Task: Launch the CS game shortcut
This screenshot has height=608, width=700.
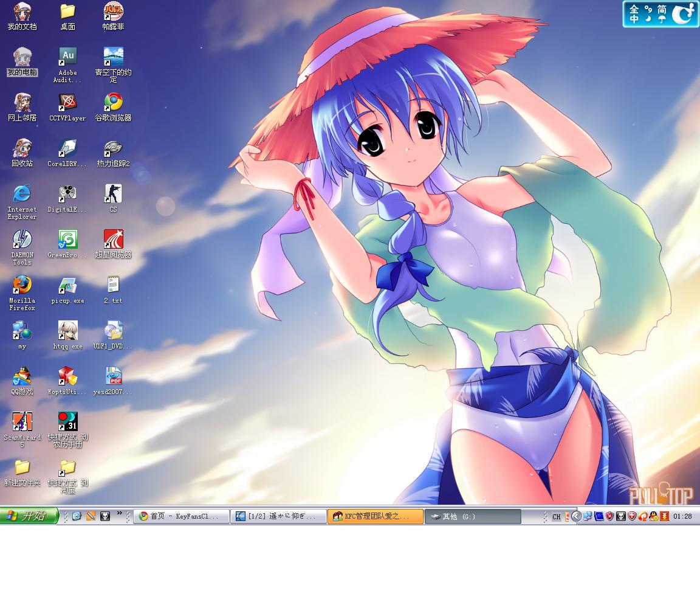Action: click(x=114, y=199)
